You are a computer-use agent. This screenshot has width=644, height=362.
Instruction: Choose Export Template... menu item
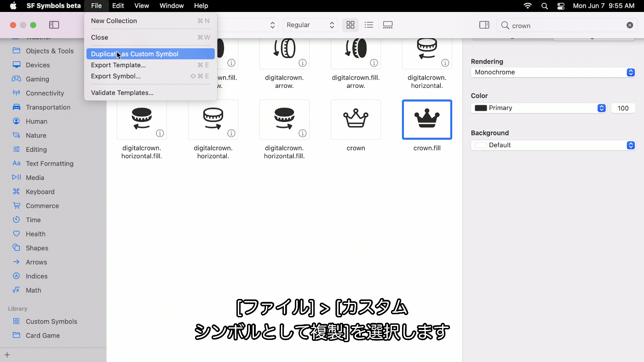point(150,65)
